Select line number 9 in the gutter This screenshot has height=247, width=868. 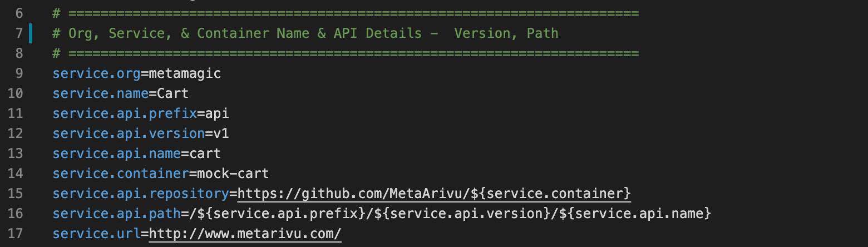pos(17,73)
